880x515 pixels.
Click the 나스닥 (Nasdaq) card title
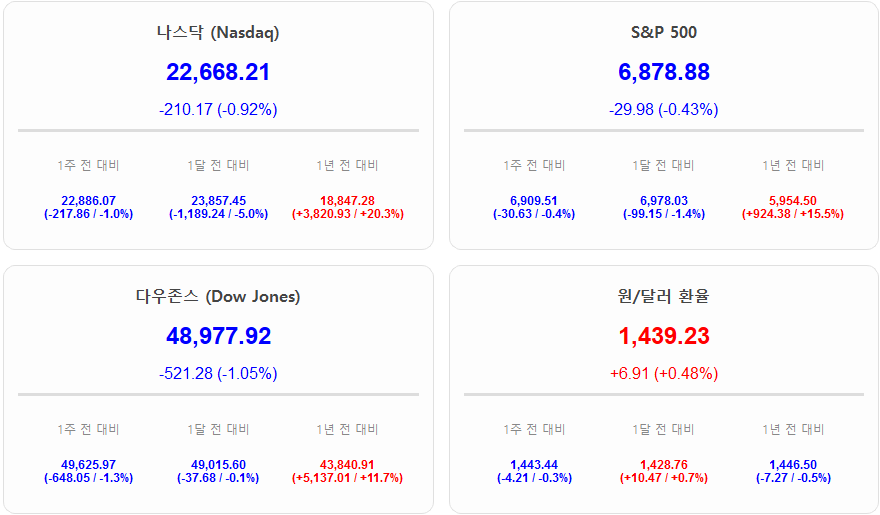pyautogui.click(x=218, y=32)
